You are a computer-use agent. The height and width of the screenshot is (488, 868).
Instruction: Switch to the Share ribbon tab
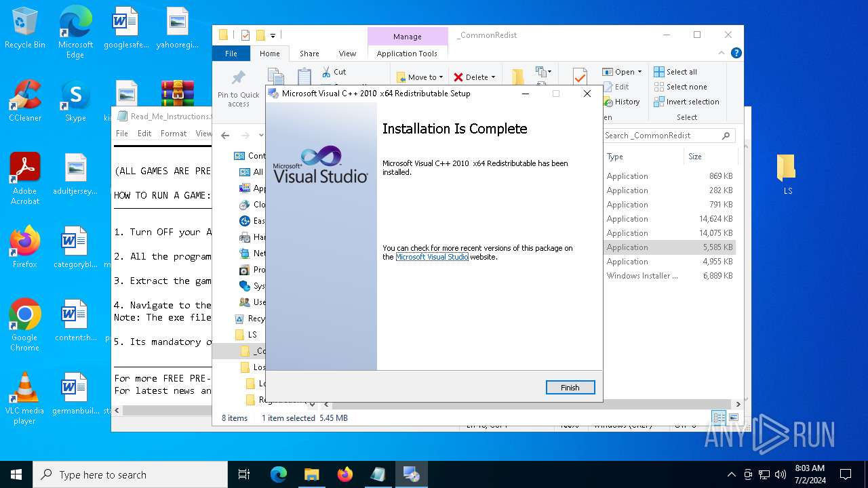click(309, 54)
